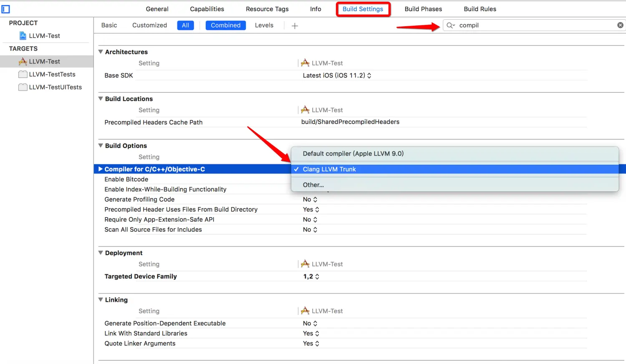Choose Other... in compiler menu
The width and height of the screenshot is (626, 364).
coord(454,185)
